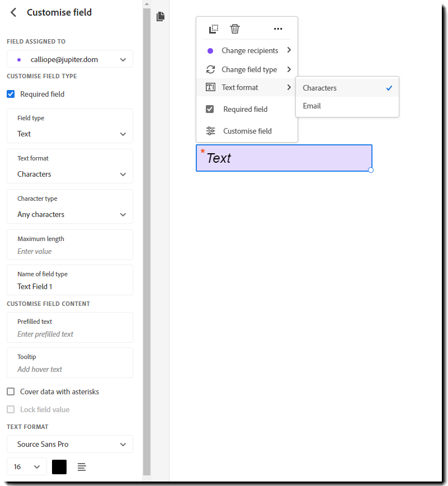The height and width of the screenshot is (486, 448).
Task: Click the Change field type refresh icon
Action: (x=210, y=69)
